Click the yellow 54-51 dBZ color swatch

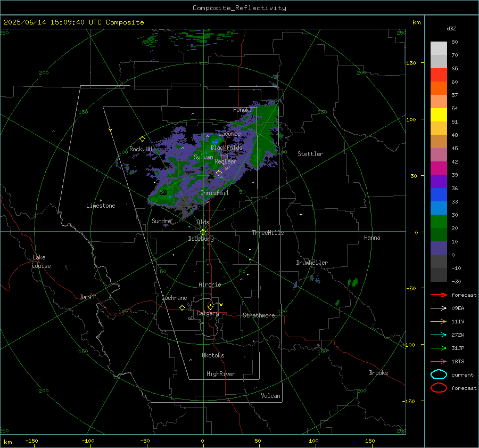point(439,115)
